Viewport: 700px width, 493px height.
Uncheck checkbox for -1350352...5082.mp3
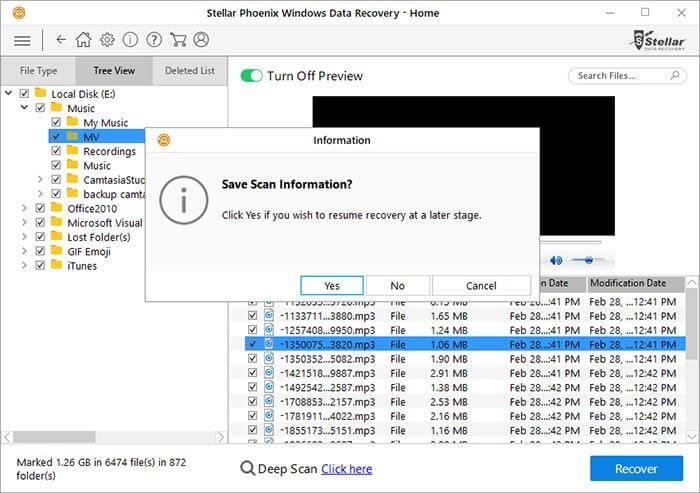[252, 358]
